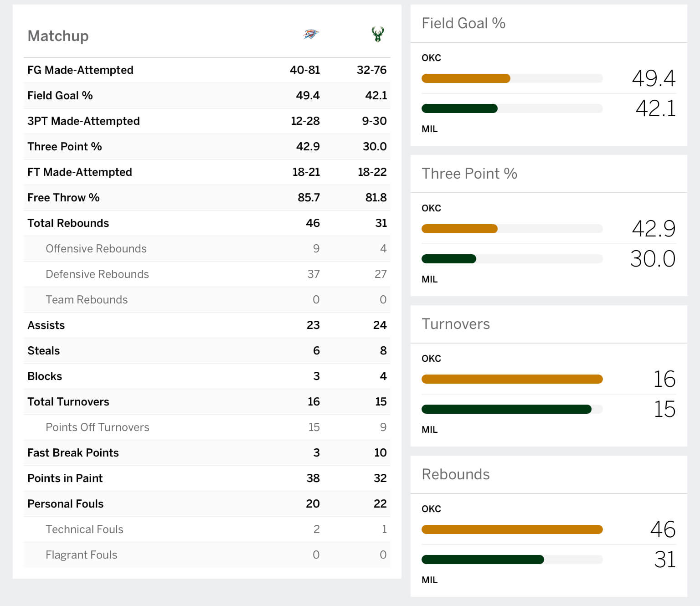Click the Points Off Turnovers sub-row label
The width and height of the screenshot is (700, 606).
[x=97, y=427]
